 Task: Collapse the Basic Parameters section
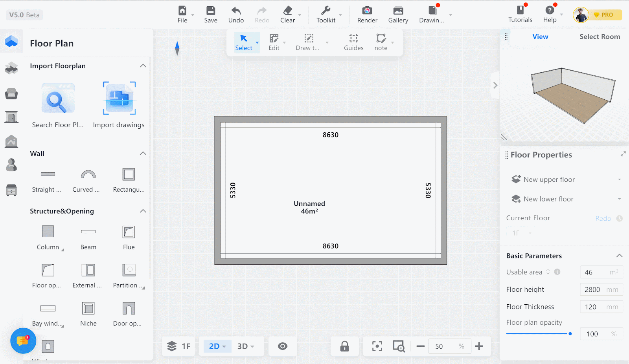(619, 256)
